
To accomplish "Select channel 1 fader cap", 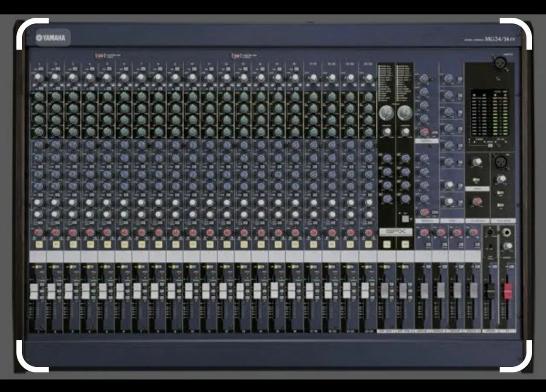I will coord(34,291).
